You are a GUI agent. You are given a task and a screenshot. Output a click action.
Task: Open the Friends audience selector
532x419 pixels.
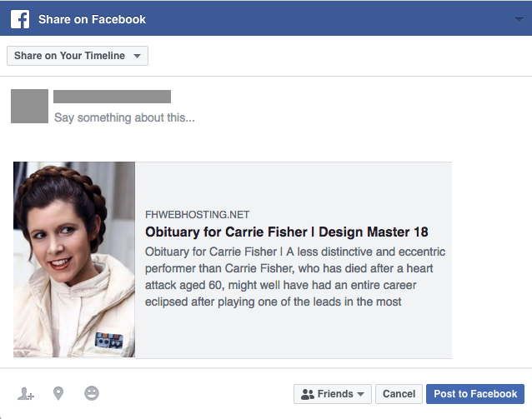point(332,394)
